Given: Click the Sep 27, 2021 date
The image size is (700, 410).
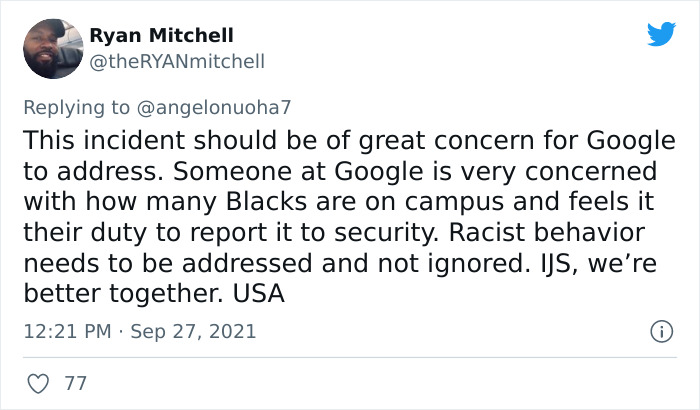Looking at the screenshot, I should tap(192, 330).
